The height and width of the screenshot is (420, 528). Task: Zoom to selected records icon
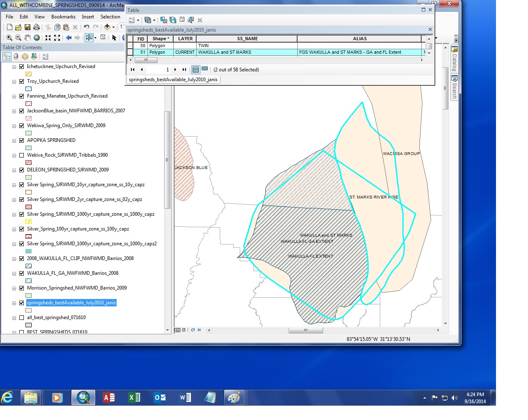coord(191,20)
